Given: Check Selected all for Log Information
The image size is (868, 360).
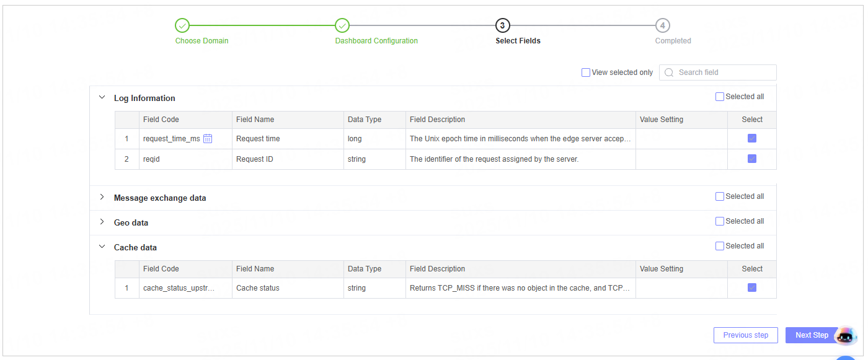Looking at the screenshot, I should 720,97.
